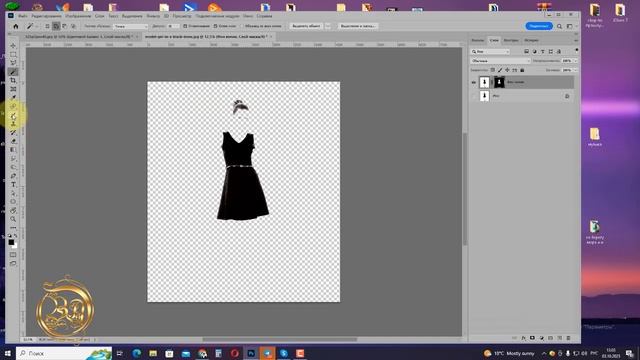The width and height of the screenshot is (640, 360).
Task: Hide the Фон копия layer eye
Action: coord(474,82)
